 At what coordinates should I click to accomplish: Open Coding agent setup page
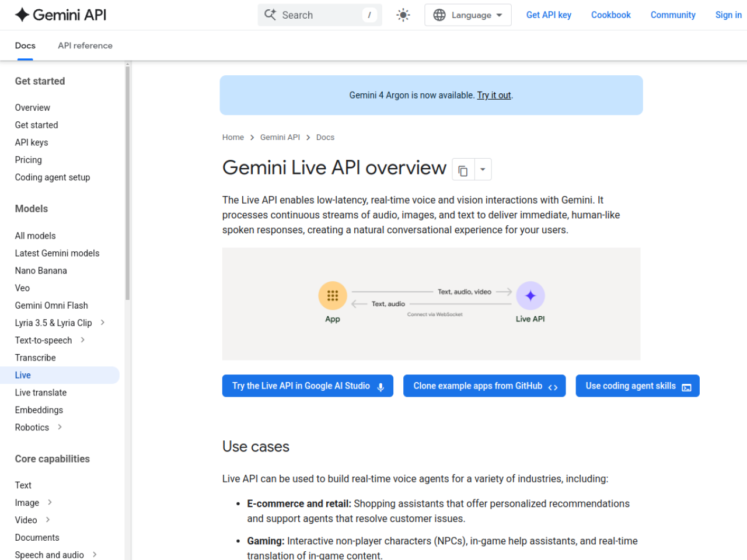[x=53, y=177]
